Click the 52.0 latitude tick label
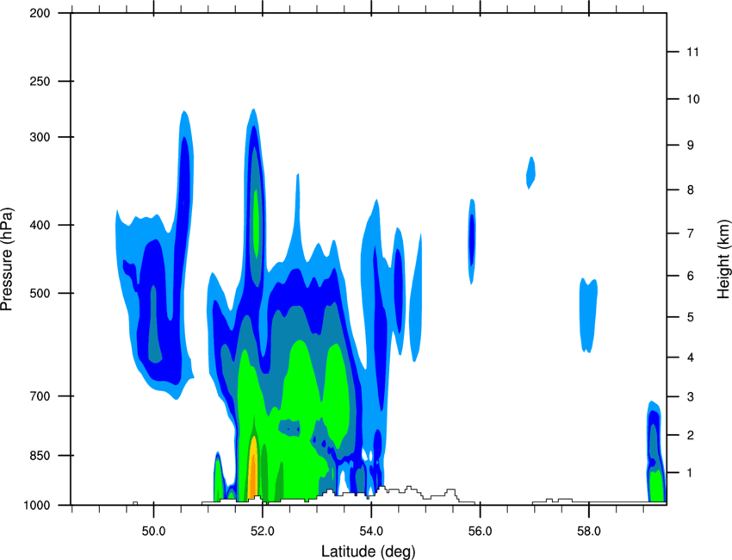Screen dimensions: 732x560 click(x=263, y=532)
